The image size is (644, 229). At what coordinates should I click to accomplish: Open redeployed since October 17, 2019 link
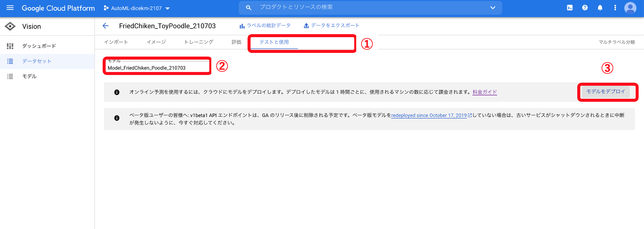point(429,116)
